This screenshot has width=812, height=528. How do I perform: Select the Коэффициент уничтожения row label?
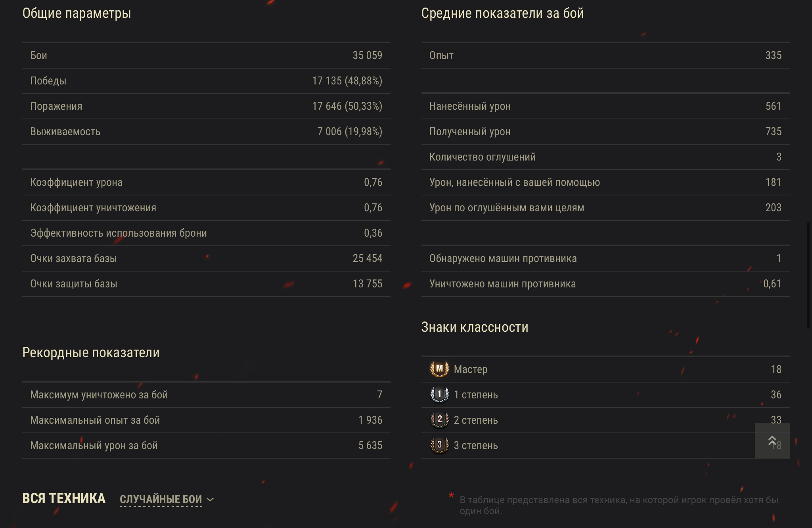pos(93,208)
